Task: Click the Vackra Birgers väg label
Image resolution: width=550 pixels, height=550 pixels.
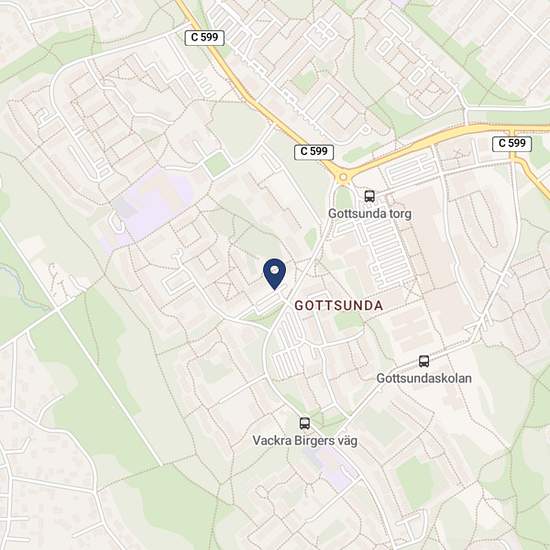Action: pos(305,441)
